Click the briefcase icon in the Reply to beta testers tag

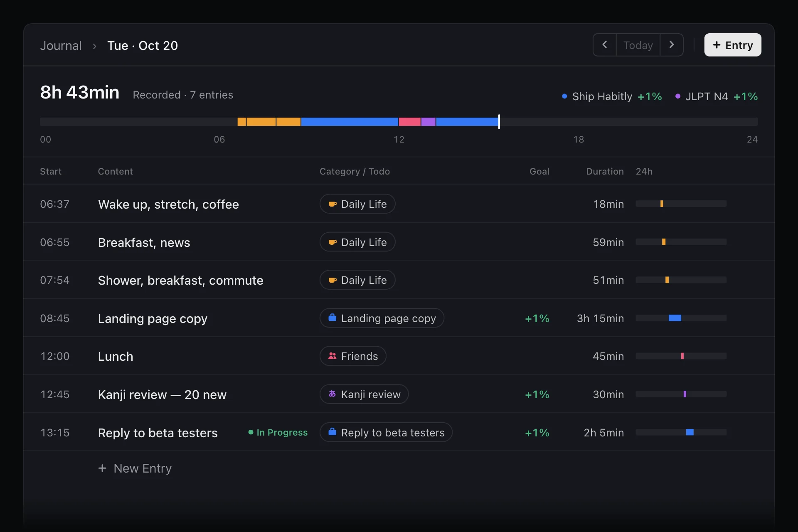[x=332, y=432]
